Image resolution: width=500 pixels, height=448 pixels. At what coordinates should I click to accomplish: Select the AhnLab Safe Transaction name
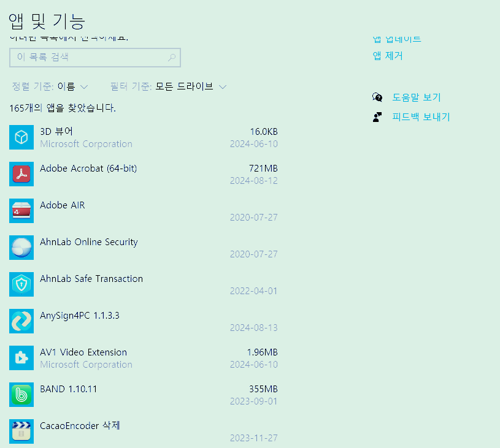click(x=91, y=278)
